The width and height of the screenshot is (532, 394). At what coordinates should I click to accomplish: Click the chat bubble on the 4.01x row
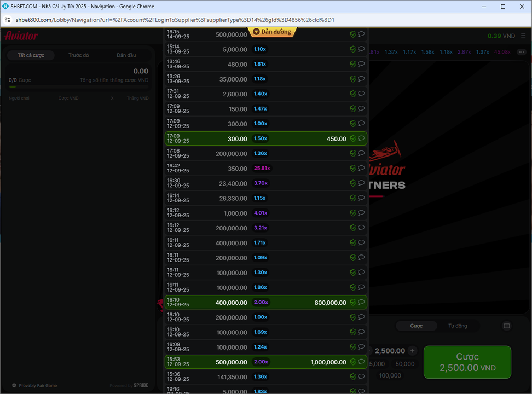point(361,212)
